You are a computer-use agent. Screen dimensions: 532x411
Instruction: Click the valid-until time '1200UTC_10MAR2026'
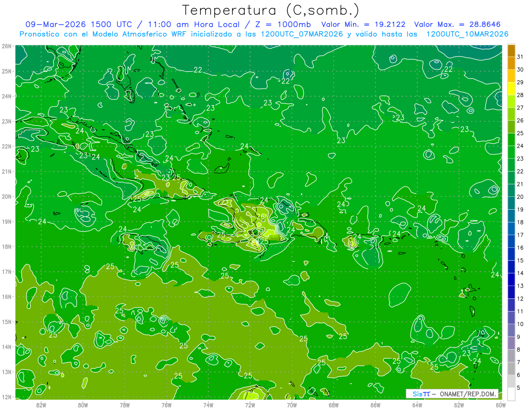pos(467,34)
